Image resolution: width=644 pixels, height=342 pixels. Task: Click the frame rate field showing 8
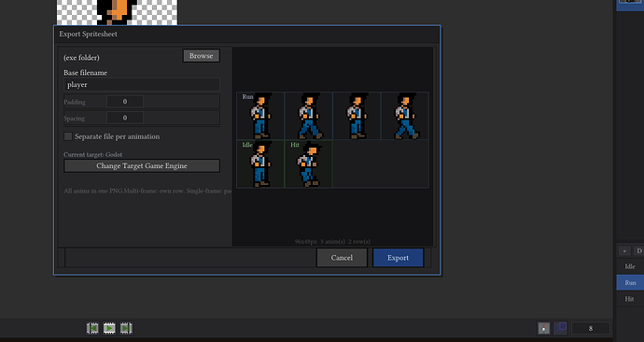pos(591,328)
